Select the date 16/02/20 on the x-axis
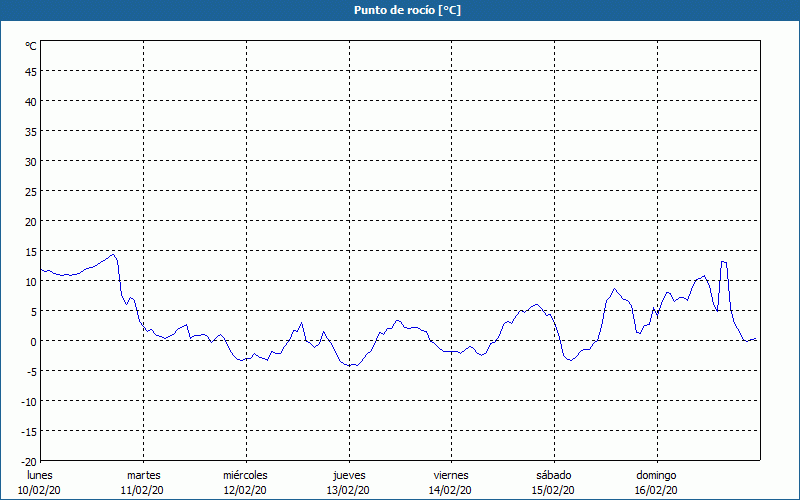This screenshot has height=500, width=800. coord(656,490)
